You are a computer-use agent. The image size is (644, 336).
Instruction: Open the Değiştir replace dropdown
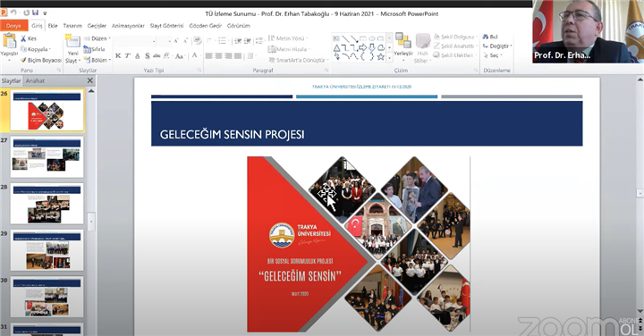click(497, 46)
